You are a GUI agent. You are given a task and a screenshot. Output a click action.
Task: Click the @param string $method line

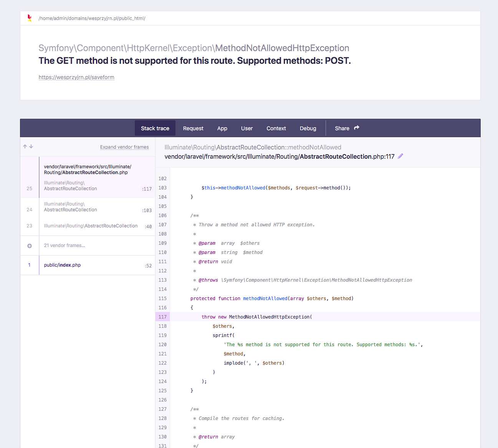pos(228,252)
